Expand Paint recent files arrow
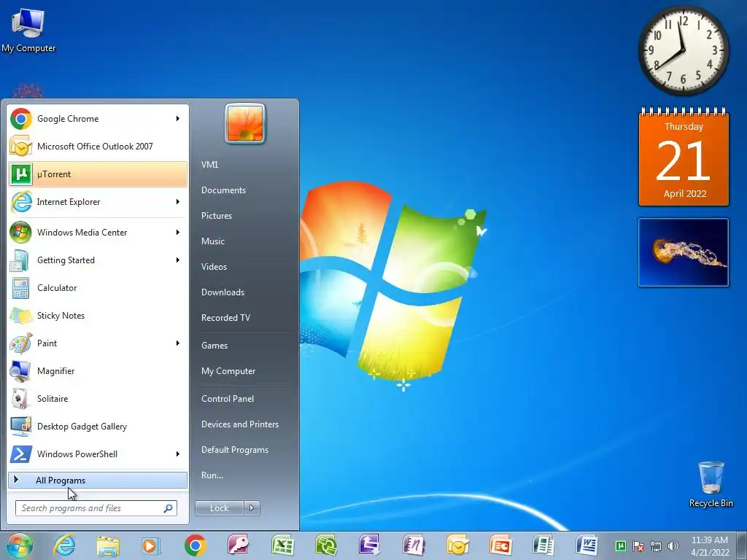This screenshot has height=560, width=747. click(178, 343)
